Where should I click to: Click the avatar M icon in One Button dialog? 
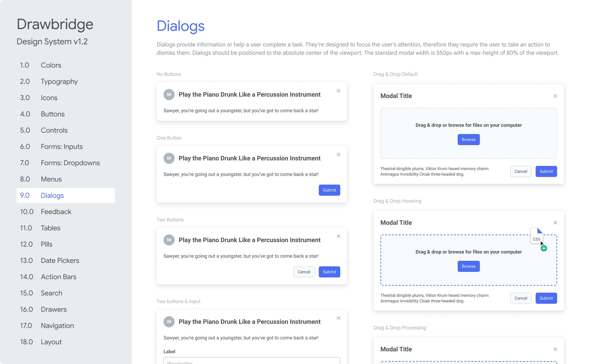pyautogui.click(x=169, y=158)
